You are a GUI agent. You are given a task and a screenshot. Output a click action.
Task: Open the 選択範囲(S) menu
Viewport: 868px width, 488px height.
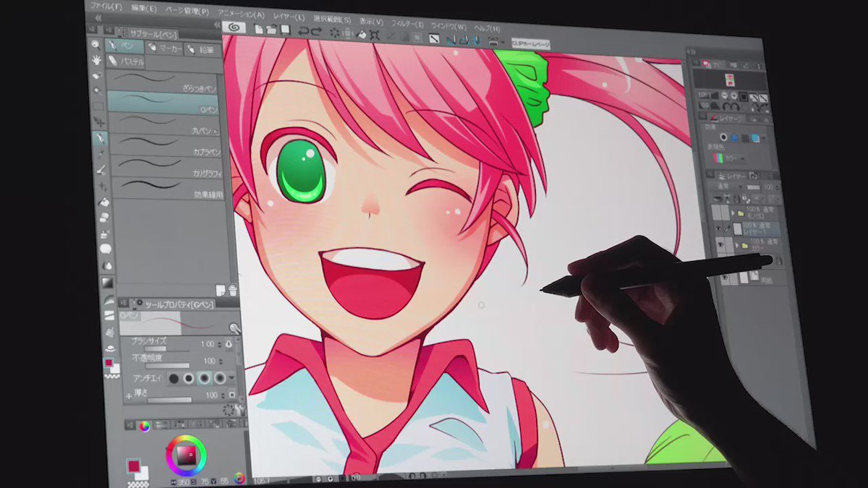coord(331,18)
